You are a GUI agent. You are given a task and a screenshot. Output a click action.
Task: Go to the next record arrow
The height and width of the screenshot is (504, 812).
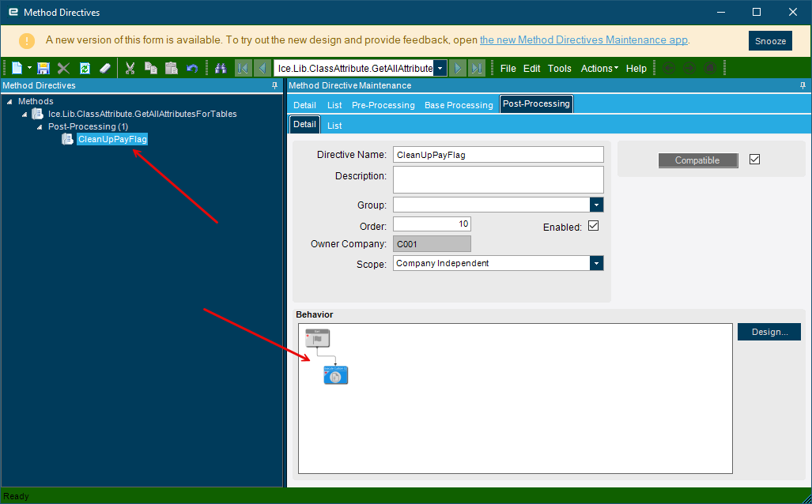(x=457, y=68)
